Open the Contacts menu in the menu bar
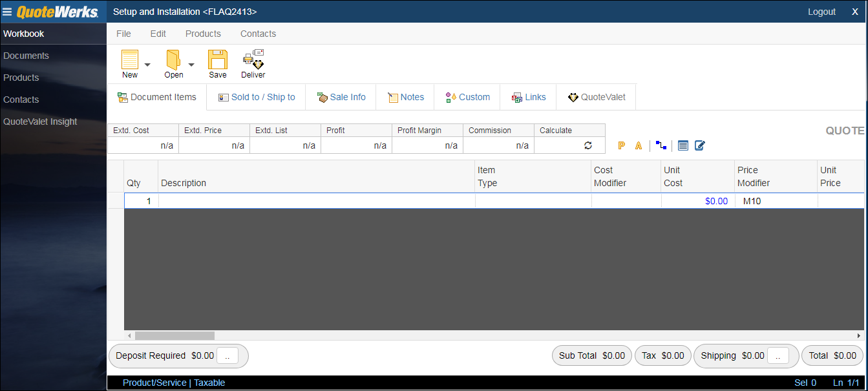The image size is (868, 391). pyautogui.click(x=259, y=34)
